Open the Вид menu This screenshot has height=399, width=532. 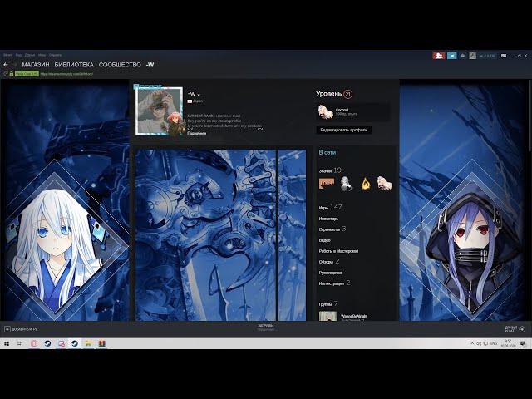point(18,55)
